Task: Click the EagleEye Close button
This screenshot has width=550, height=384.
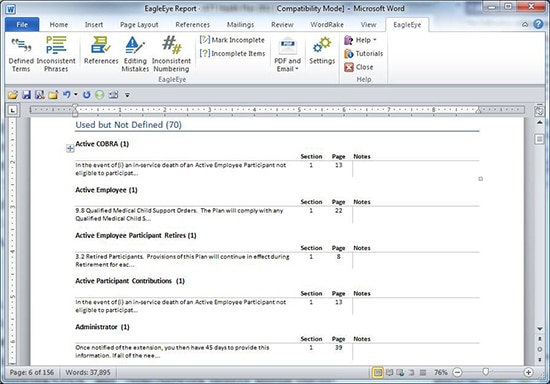Action: [358, 67]
